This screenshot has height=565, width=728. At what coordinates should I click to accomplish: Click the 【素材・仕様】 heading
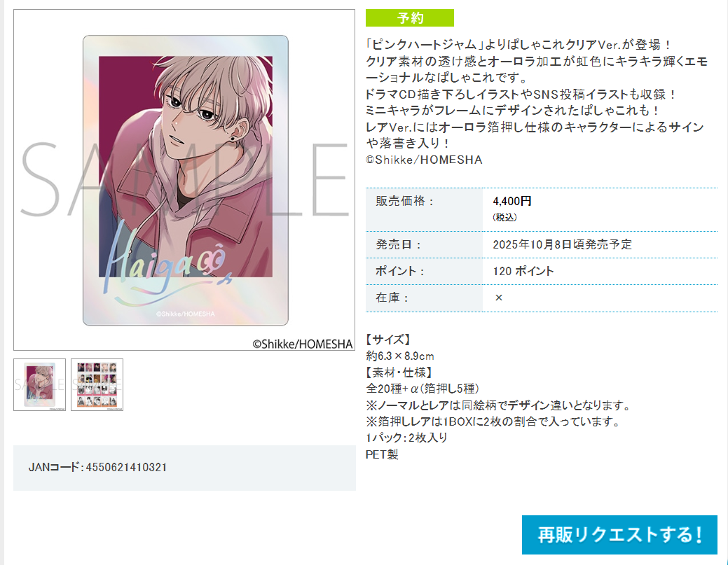(400, 372)
